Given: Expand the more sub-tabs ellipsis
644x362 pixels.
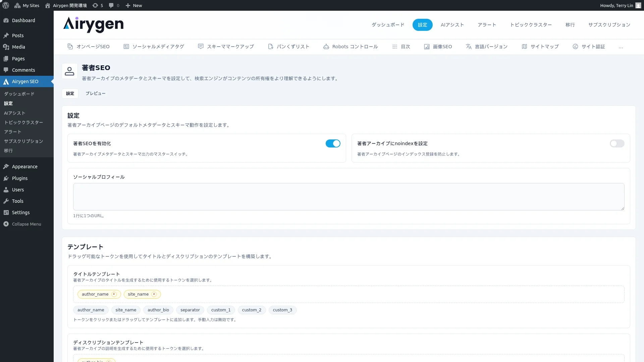Looking at the screenshot, I should (x=621, y=47).
